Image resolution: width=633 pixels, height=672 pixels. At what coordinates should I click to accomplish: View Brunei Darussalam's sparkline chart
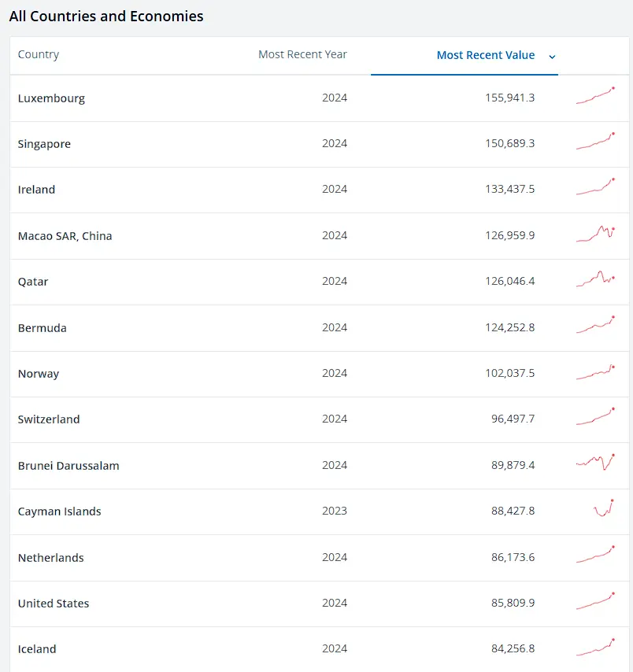pos(596,462)
